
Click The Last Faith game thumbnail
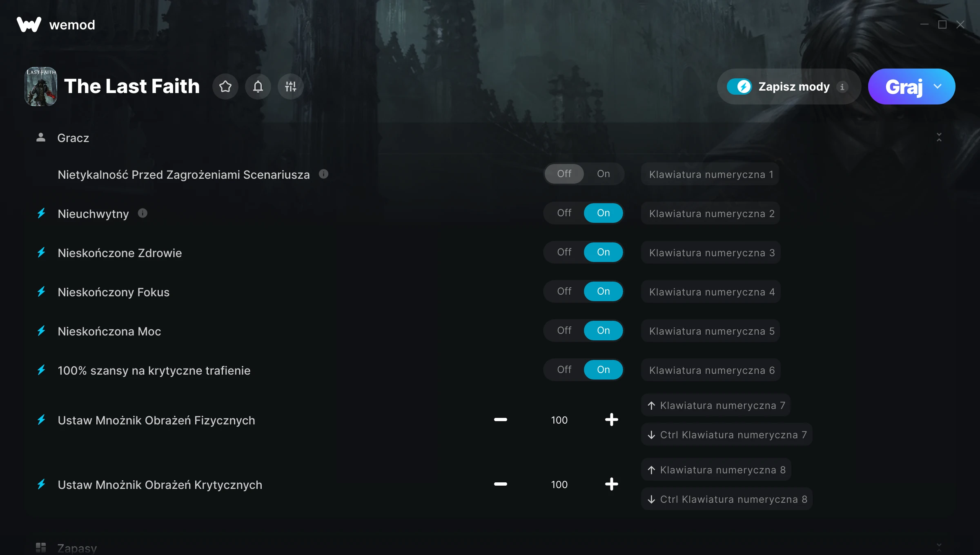point(41,87)
